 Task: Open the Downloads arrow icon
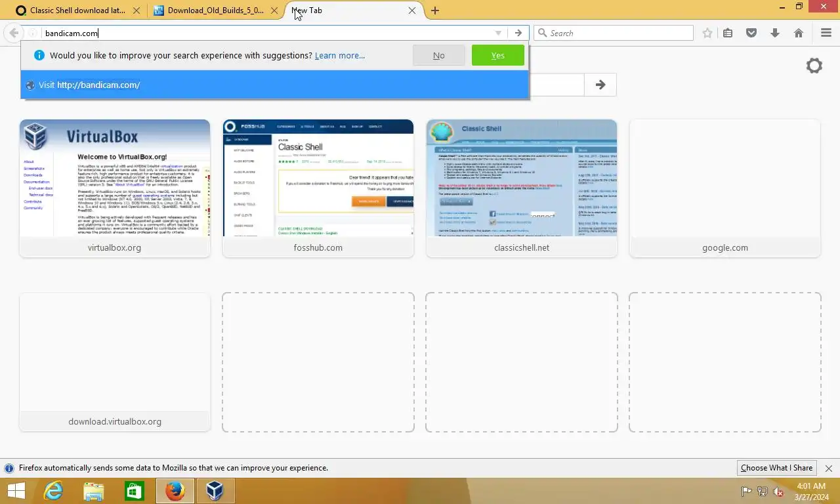[x=775, y=33]
